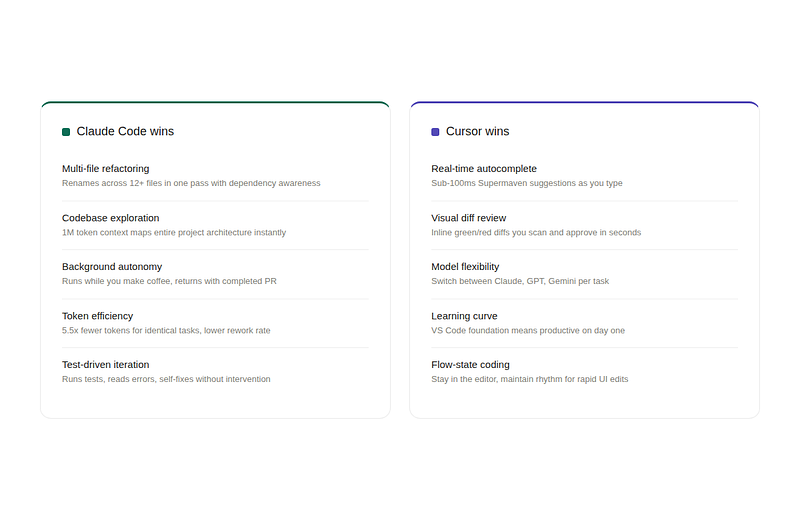Click the 'Background autonomy' title
This screenshot has width=800, height=520.
click(112, 267)
